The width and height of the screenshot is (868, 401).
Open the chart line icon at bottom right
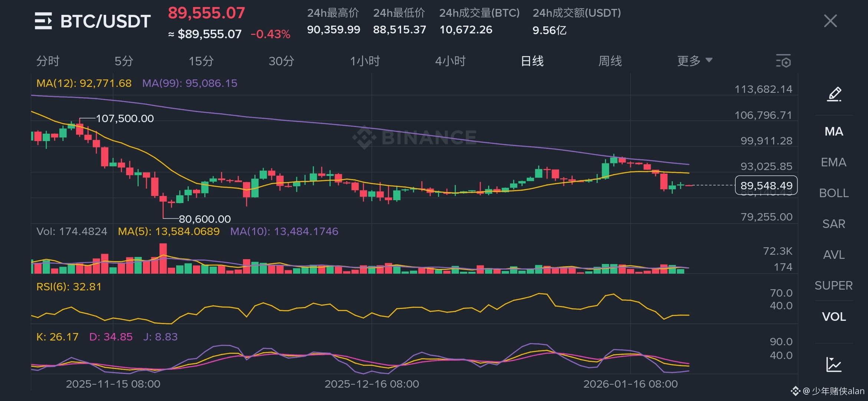tap(834, 364)
